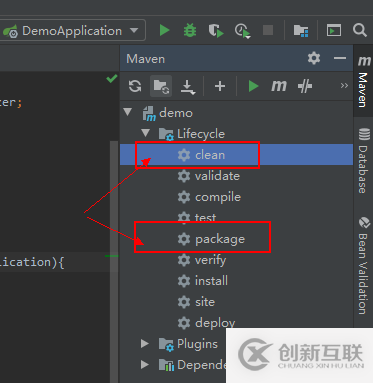Run DemoApplication with coverage
Viewport: 373px width, 383px height.
pyautogui.click(x=216, y=30)
